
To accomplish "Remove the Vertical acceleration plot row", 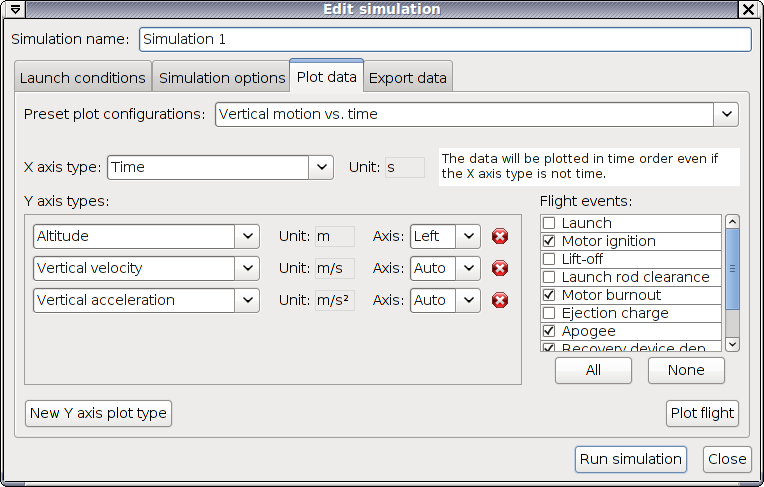I will (x=500, y=301).
